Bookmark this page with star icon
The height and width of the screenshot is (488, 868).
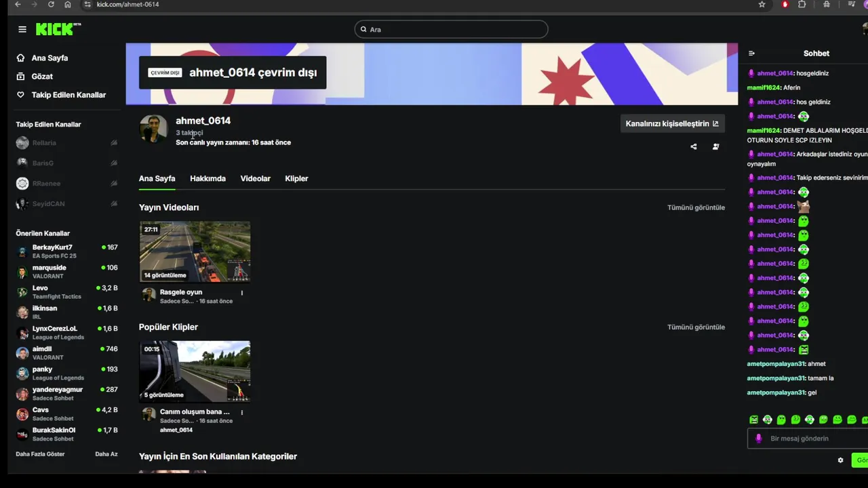pos(762,4)
